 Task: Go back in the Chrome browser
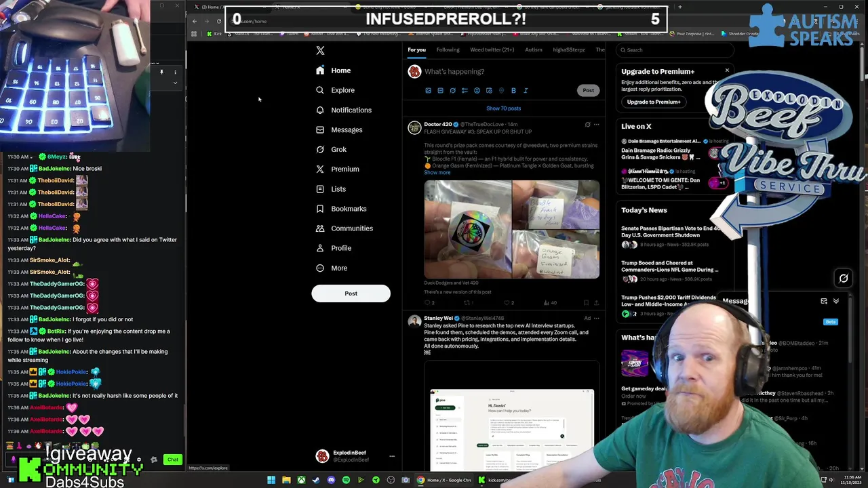(195, 21)
